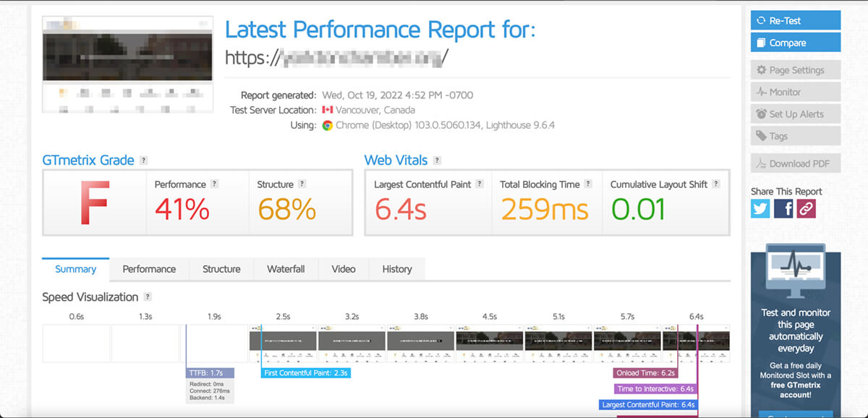The height and width of the screenshot is (418, 868).
Task: Copy report link with chain icon
Action: point(806,208)
